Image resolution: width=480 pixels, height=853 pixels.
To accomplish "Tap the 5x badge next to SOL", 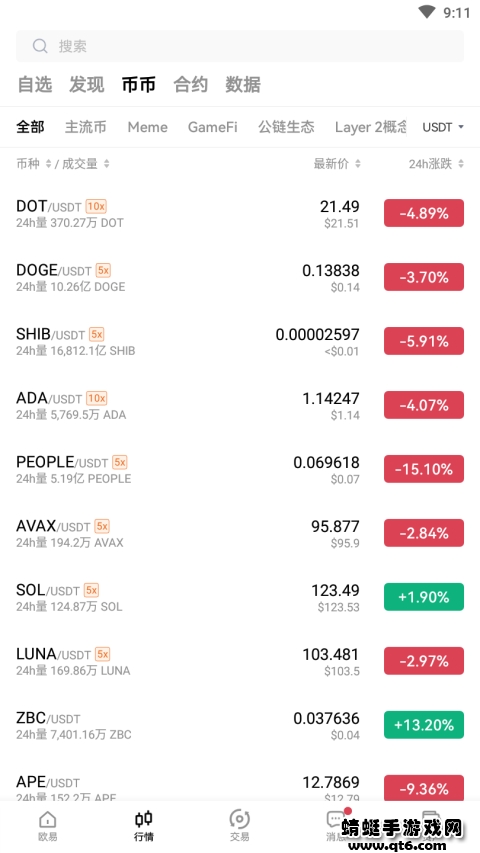I will pos(91,590).
